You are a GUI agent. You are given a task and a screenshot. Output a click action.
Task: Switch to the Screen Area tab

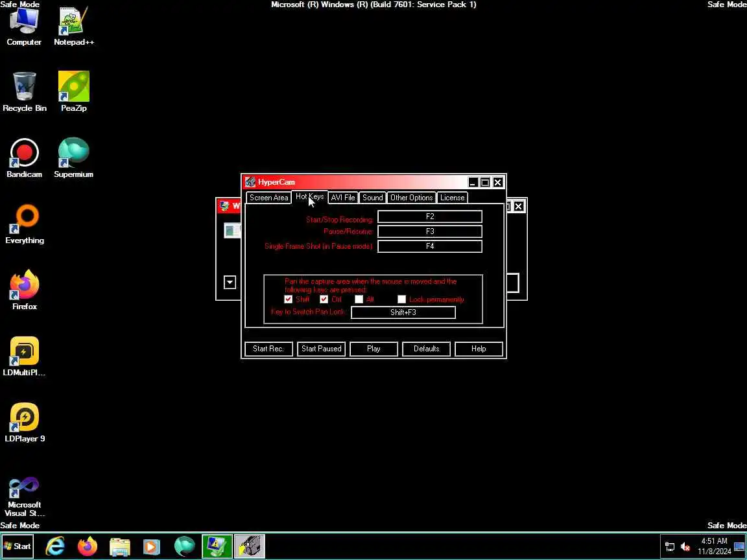coord(268,198)
